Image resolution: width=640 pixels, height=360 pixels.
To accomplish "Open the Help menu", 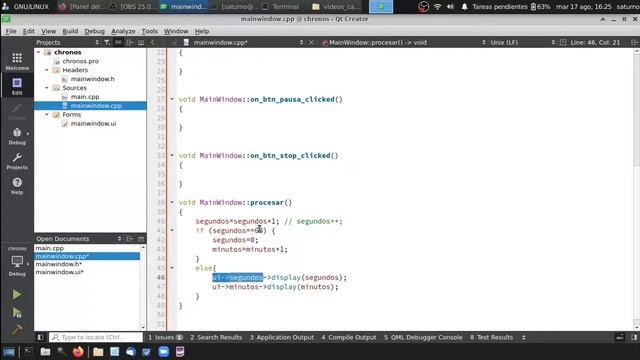I will click(x=202, y=31).
